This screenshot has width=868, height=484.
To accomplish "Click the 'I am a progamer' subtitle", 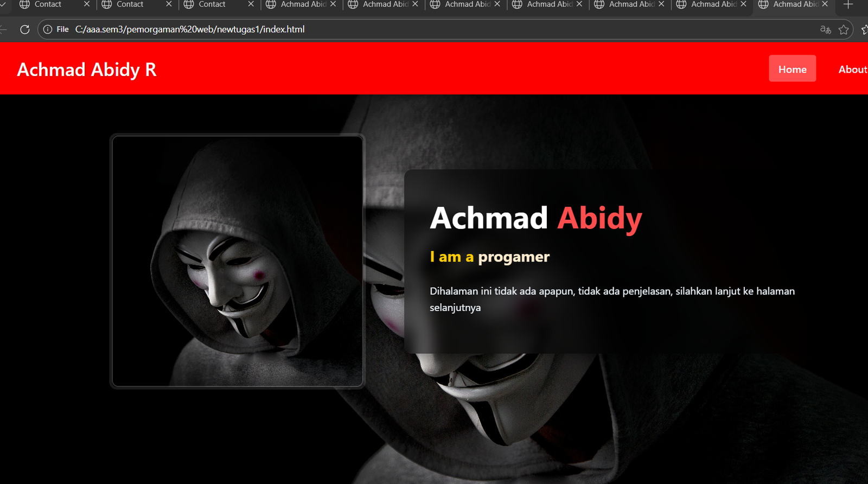I will point(489,257).
